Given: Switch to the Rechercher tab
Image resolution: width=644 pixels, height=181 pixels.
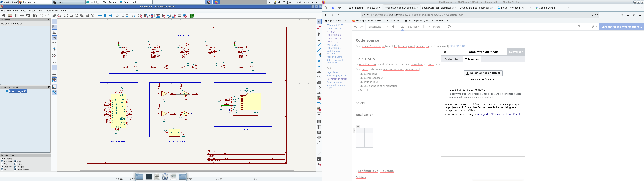Looking at the screenshot, I should click(x=452, y=59).
